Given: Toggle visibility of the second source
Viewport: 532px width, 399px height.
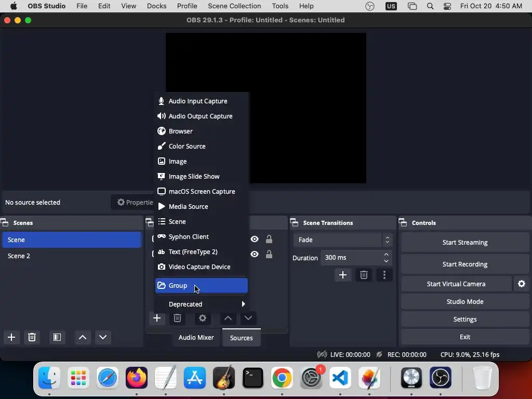Looking at the screenshot, I should [x=255, y=254].
